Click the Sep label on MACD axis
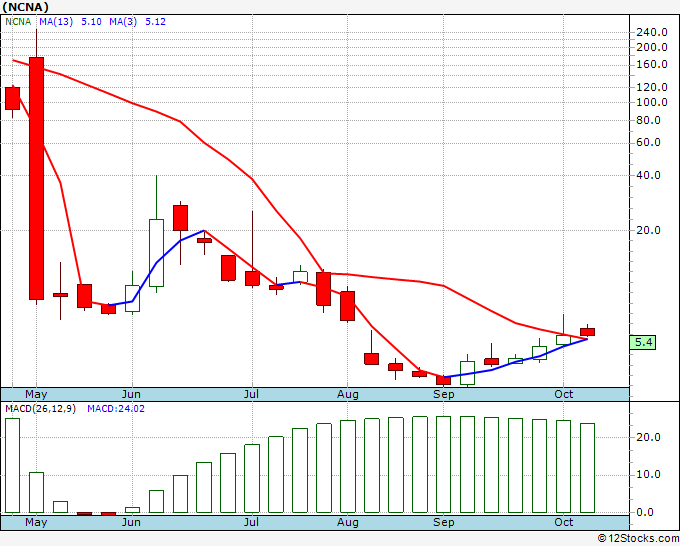680x546 pixels. (444, 522)
